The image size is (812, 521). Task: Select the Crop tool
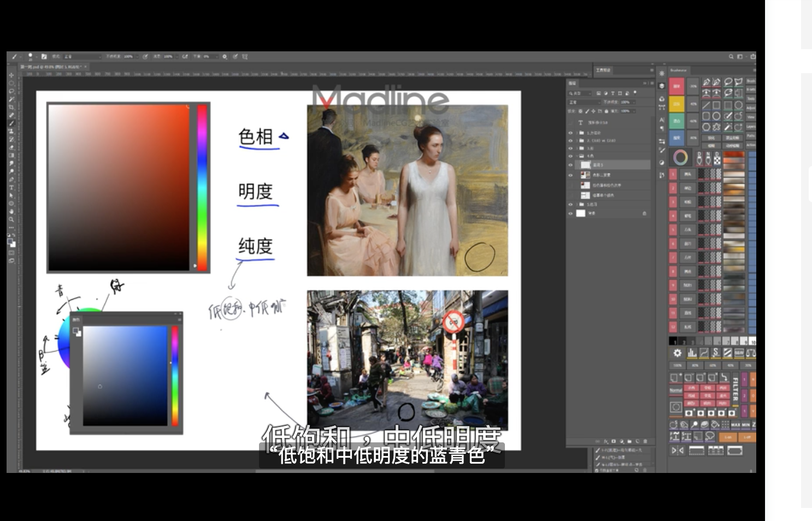point(11,107)
